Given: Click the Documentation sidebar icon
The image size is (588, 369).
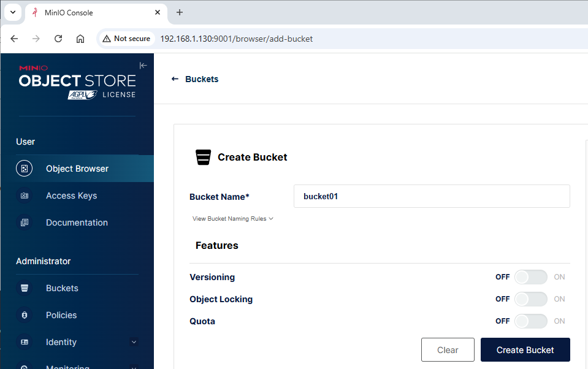Looking at the screenshot, I should tap(25, 223).
